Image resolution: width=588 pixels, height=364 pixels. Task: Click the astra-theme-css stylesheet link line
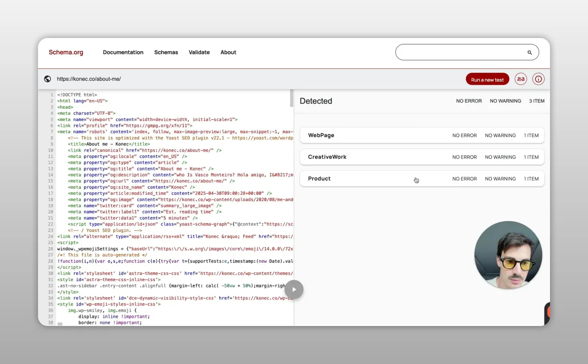[175, 274]
